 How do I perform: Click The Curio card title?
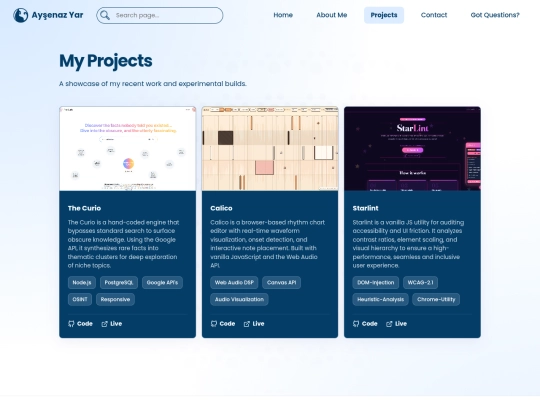(84, 208)
